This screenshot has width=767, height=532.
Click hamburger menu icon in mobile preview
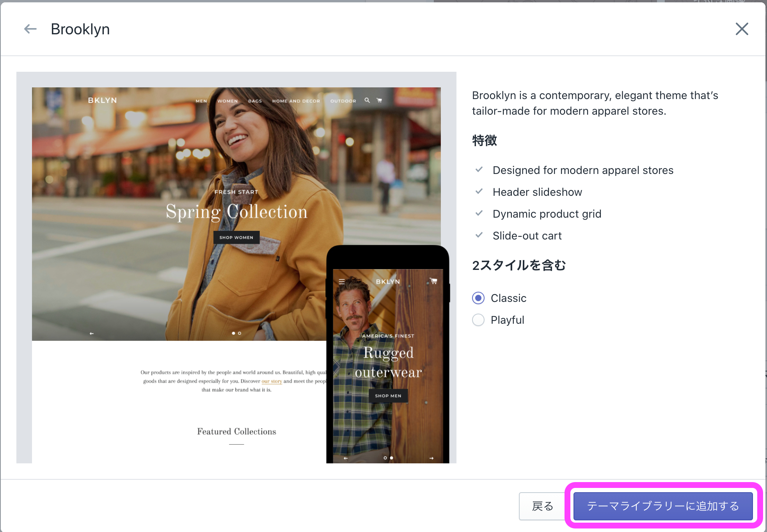coord(342,282)
